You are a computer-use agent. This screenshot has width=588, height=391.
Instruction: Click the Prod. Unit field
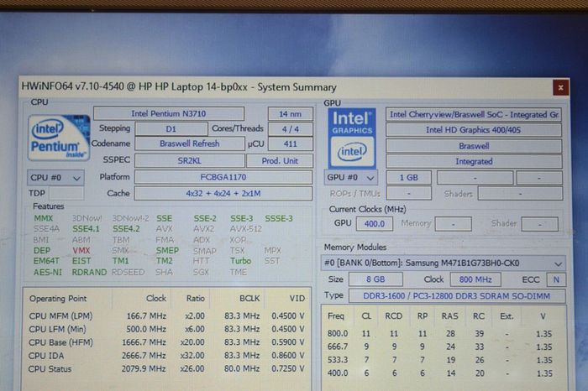280,160
